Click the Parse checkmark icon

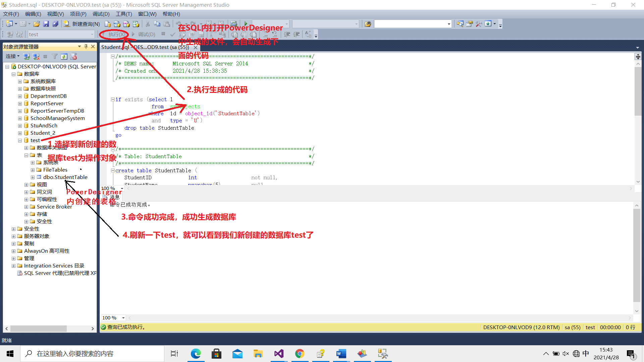[x=172, y=34]
